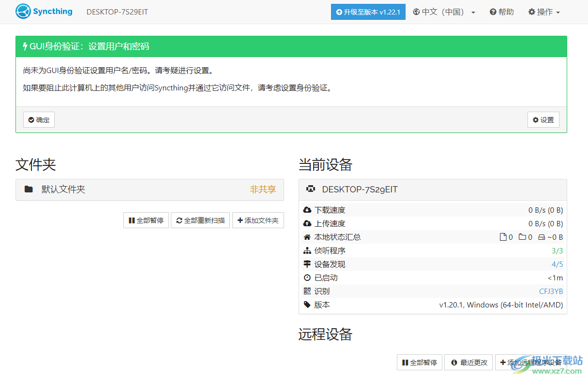The width and height of the screenshot is (588, 379).
Task: Click the CFJ3YB device ID link
Action: 551,292
